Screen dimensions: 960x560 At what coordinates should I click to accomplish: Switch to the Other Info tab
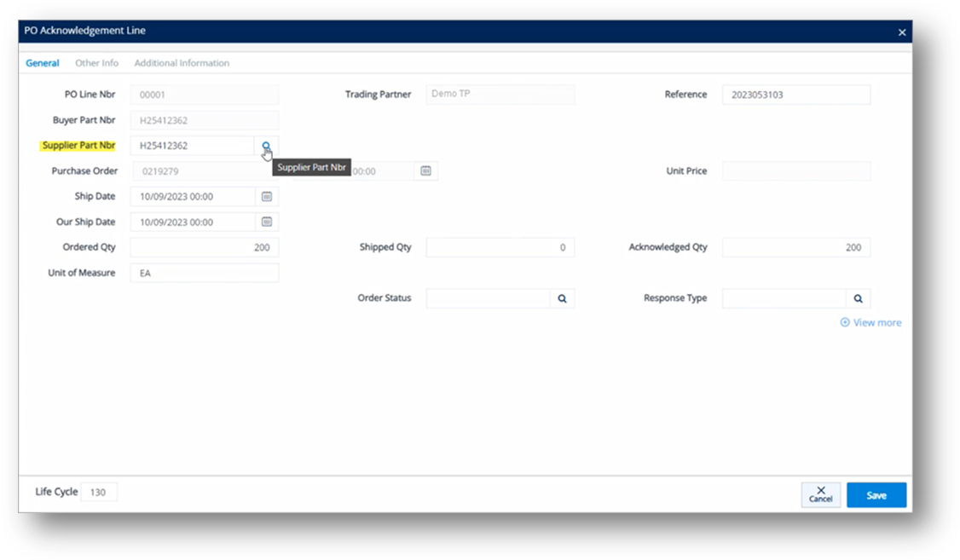(x=96, y=63)
